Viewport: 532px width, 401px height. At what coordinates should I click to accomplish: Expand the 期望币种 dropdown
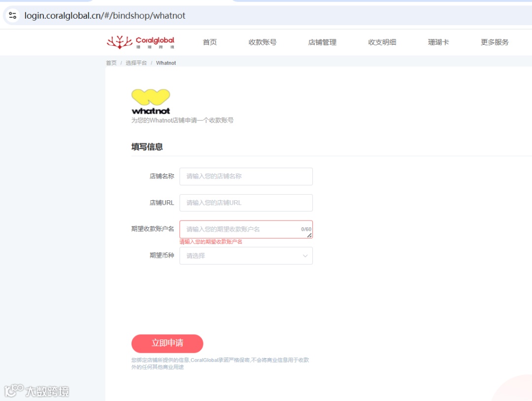pos(246,255)
